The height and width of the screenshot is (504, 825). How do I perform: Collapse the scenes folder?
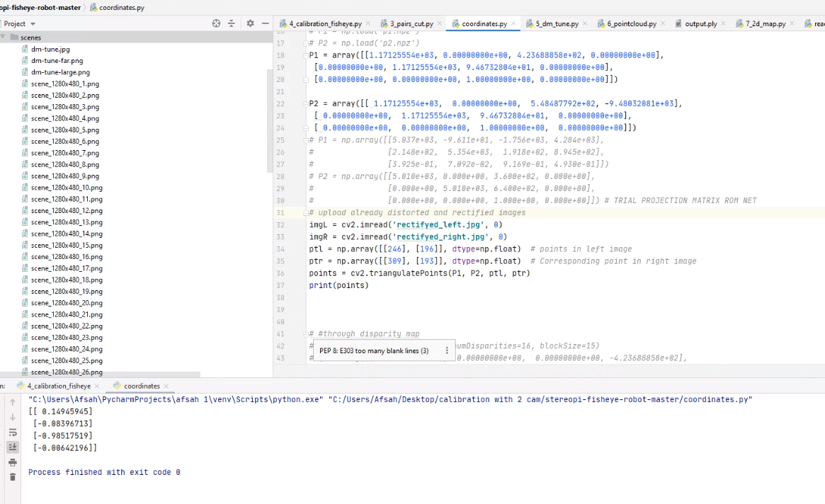[x=4, y=37]
